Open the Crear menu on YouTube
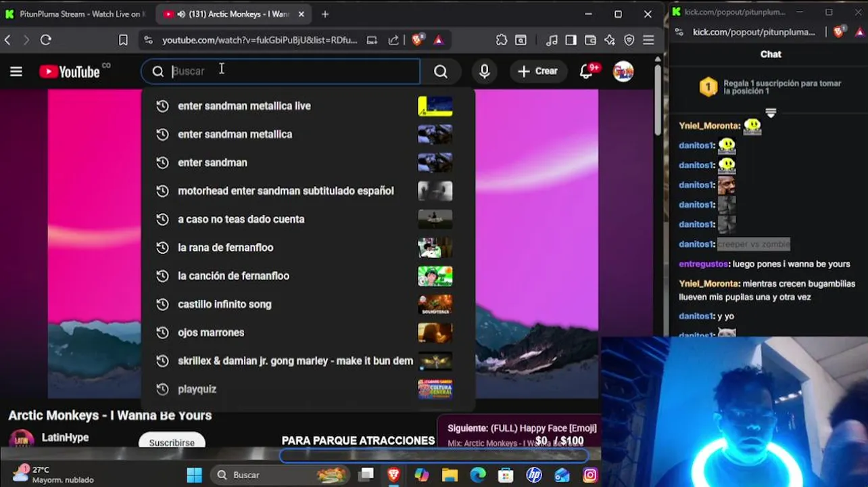The height and width of the screenshot is (487, 868). 538,71
